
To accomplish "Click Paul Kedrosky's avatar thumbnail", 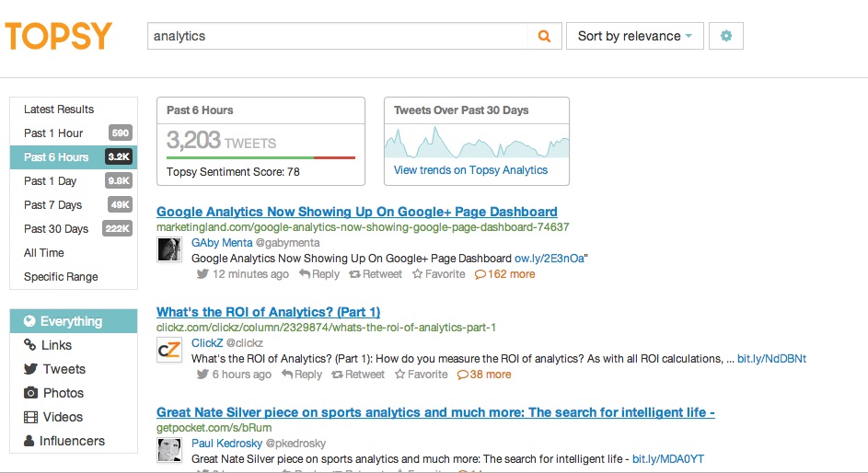I will coord(168,450).
